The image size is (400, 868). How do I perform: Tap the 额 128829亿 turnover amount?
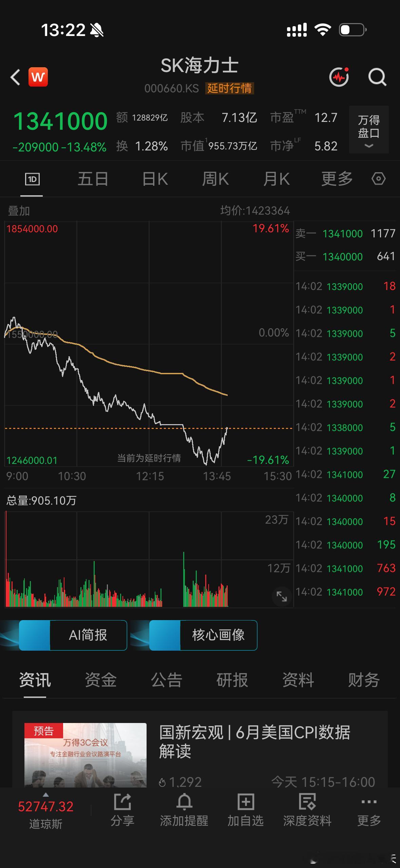[x=142, y=117]
